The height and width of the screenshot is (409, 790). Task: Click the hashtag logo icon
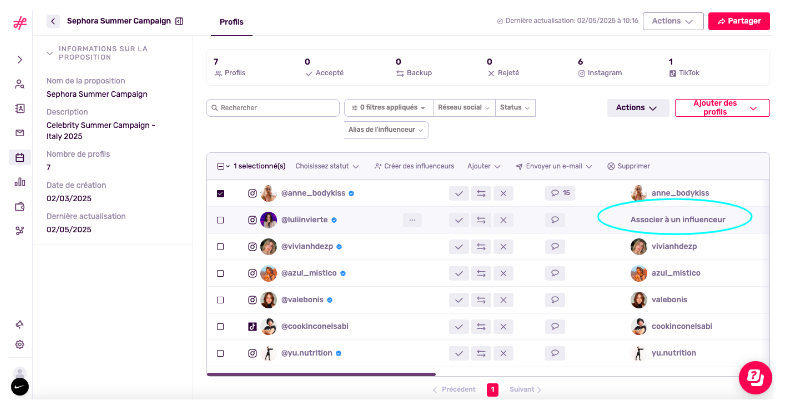pyautogui.click(x=20, y=23)
